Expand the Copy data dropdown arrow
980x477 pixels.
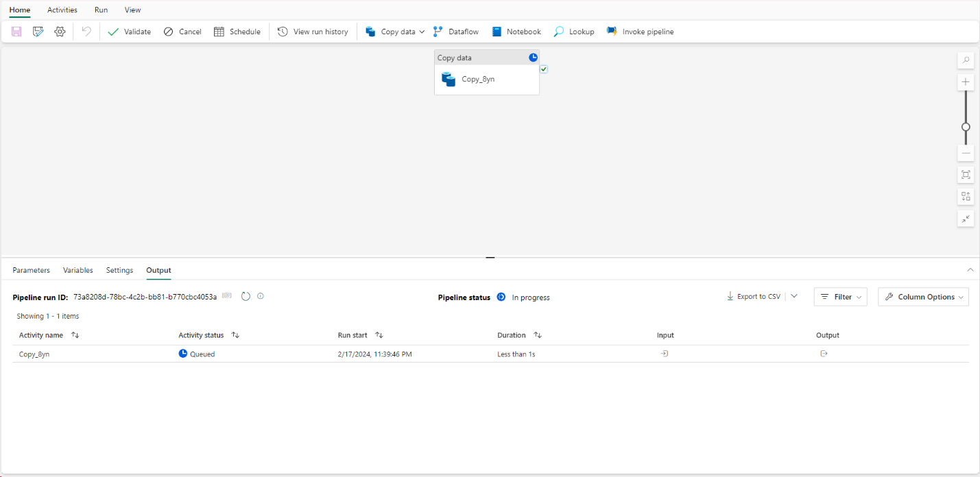point(422,32)
